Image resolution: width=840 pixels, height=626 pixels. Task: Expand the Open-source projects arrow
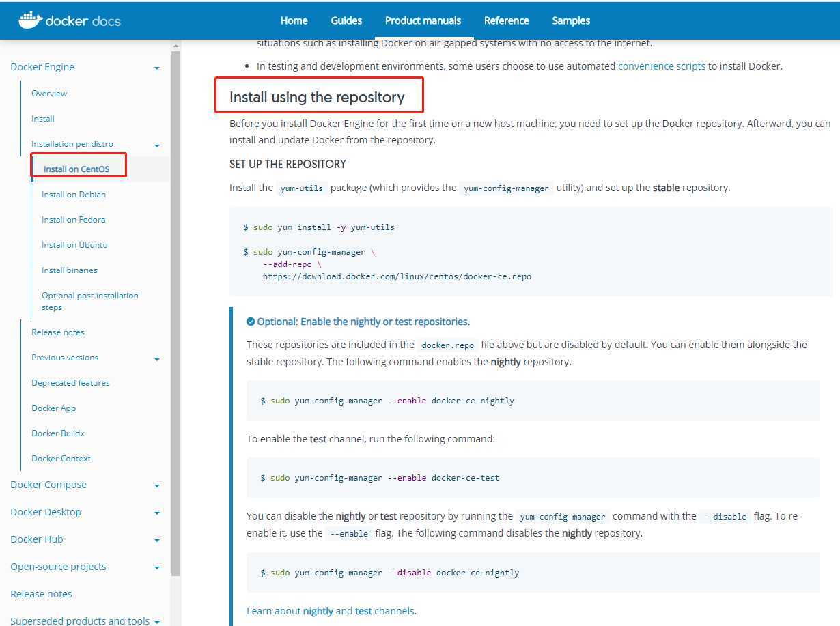(x=157, y=568)
